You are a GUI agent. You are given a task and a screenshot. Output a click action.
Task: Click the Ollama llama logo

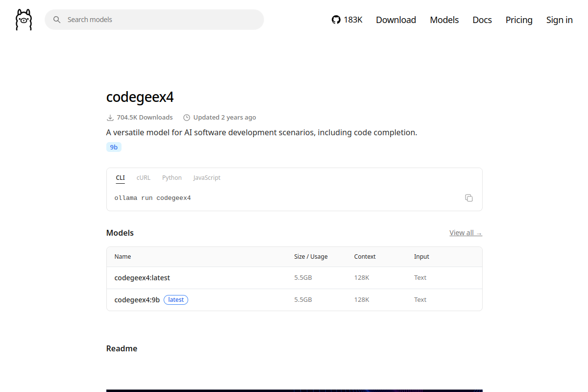point(24,20)
